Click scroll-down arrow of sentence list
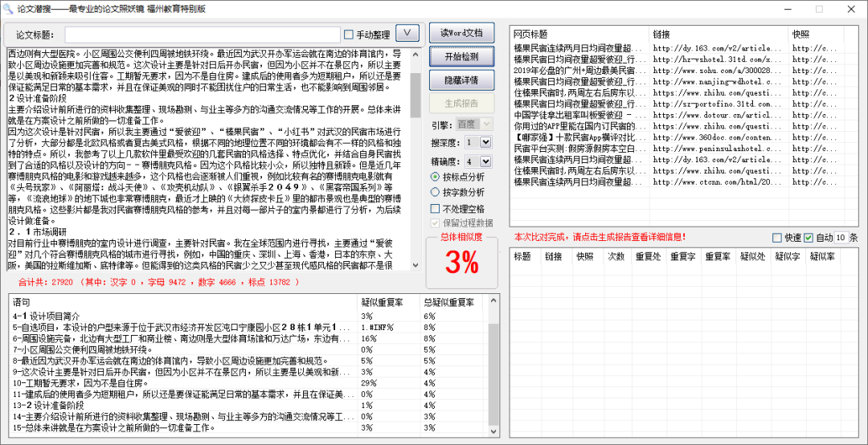 [493, 431]
